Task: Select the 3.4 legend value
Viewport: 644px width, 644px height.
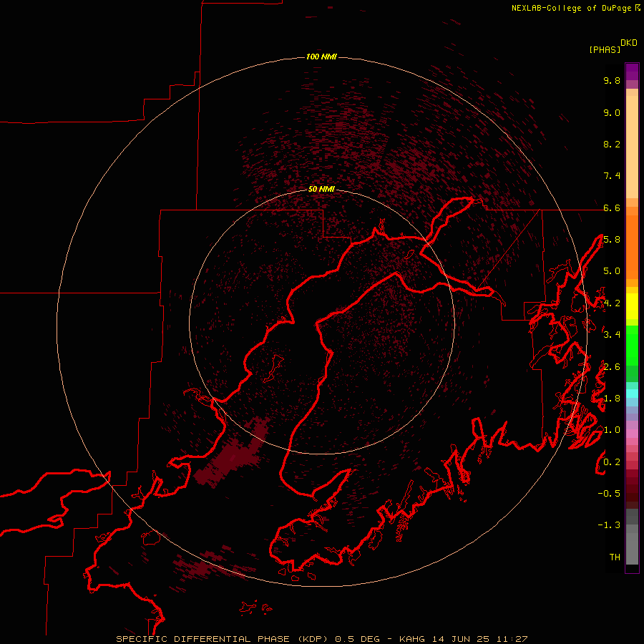Action: coord(612,334)
